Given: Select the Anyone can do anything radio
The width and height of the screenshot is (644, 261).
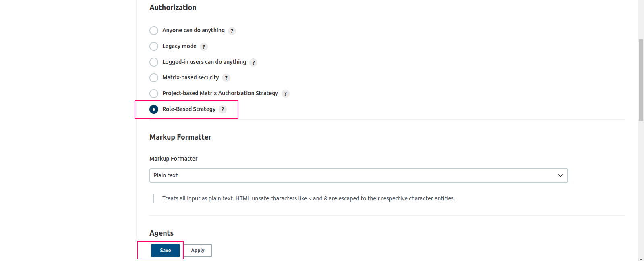Looking at the screenshot, I should 154,31.
